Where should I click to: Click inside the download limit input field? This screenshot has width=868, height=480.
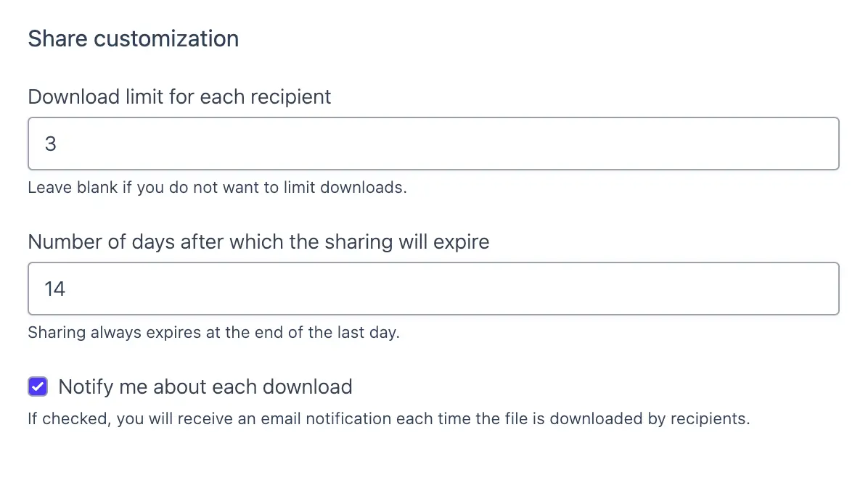[290, 144]
